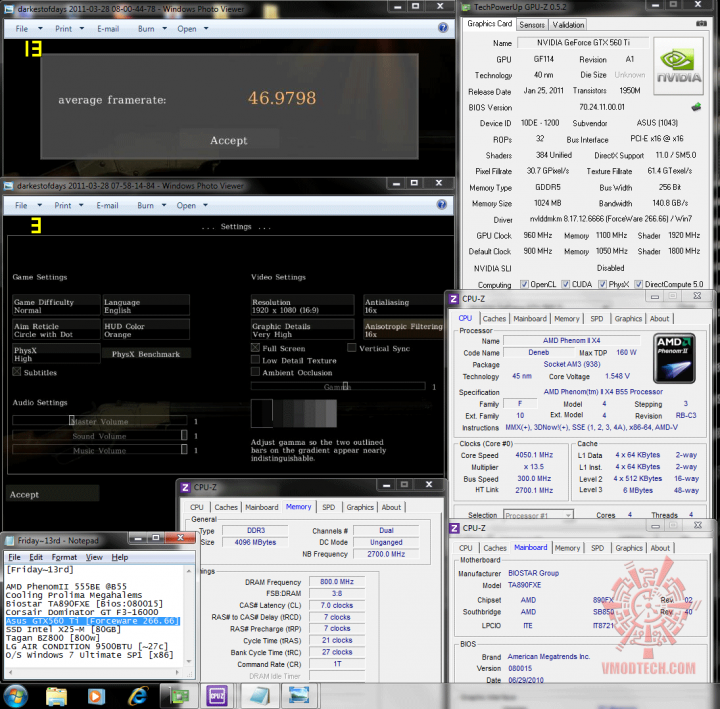Click CPU-Z title icon in Memory window
Viewport: 720px width, 709px height.
(x=186, y=487)
